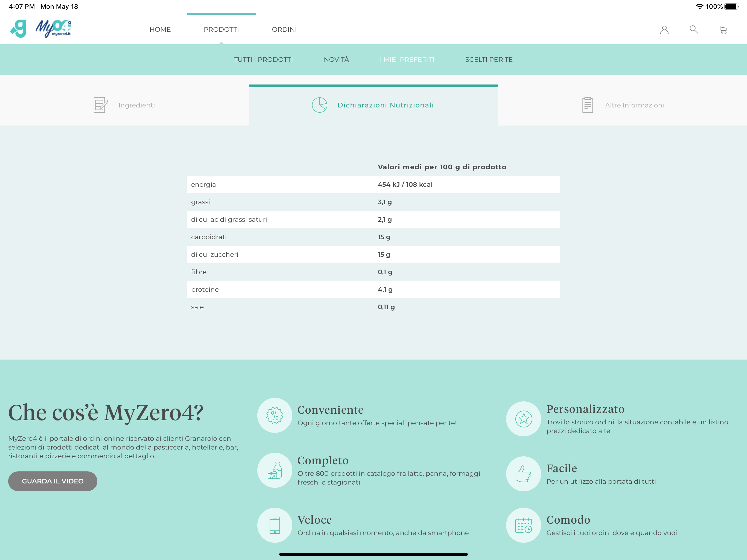
Task: Open the ORDINI menu
Action: (284, 29)
